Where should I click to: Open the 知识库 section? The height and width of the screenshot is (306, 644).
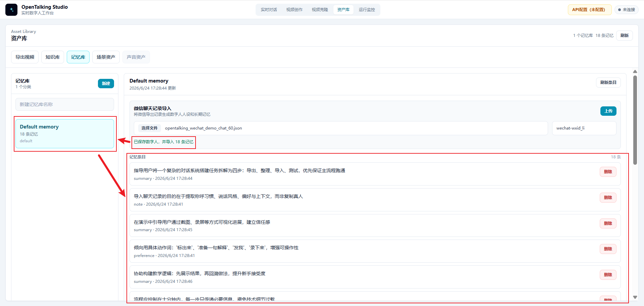[x=53, y=57]
